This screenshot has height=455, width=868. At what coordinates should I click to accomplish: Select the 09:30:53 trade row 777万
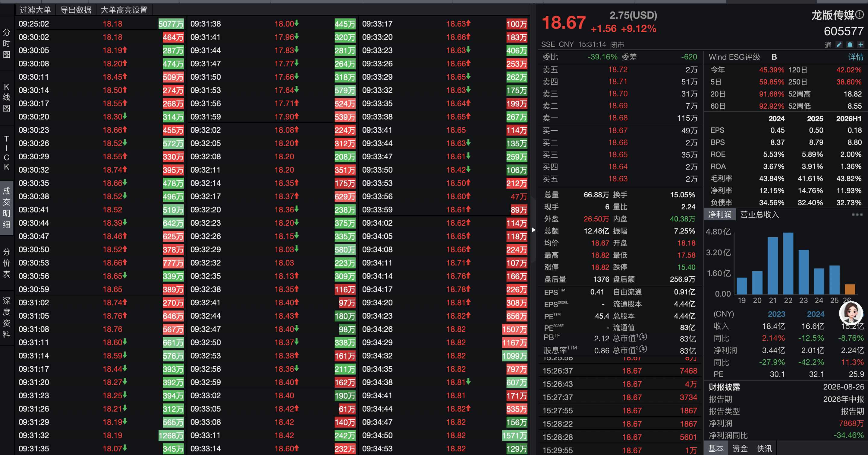(101, 263)
